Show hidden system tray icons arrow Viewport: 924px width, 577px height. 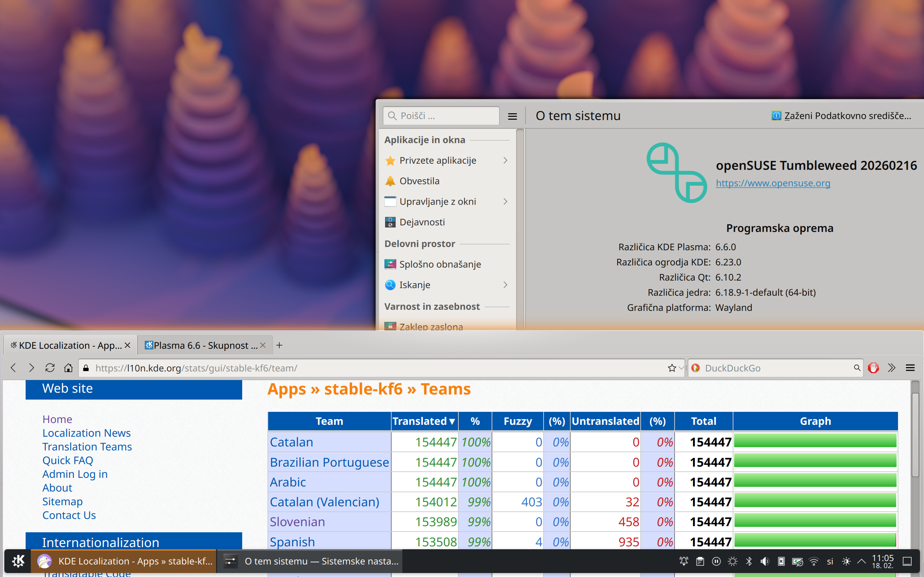862,561
